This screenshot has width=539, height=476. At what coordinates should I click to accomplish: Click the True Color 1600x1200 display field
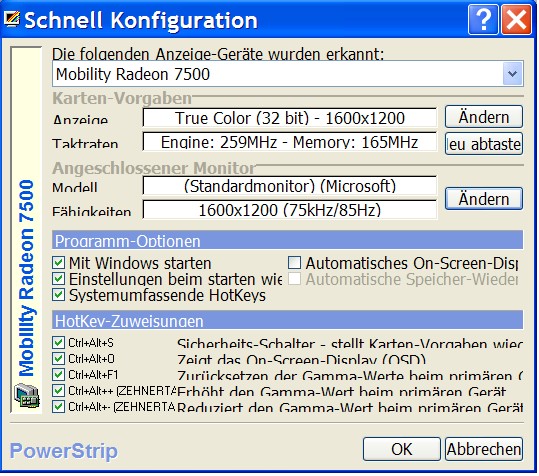[x=290, y=118]
